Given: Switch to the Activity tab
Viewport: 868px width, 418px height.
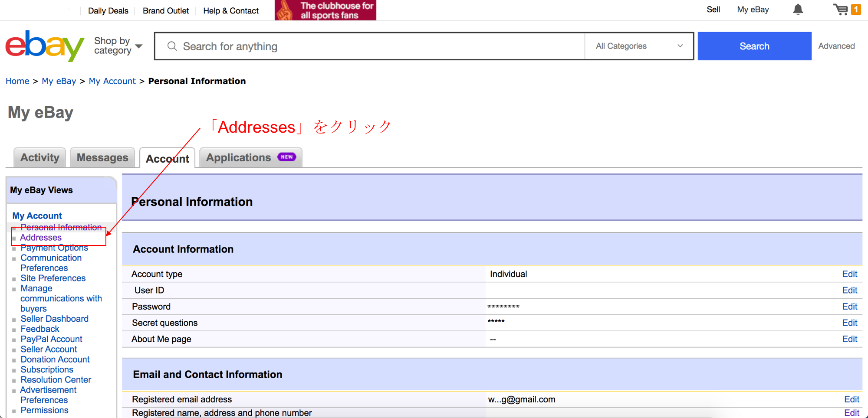Looking at the screenshot, I should click(40, 157).
